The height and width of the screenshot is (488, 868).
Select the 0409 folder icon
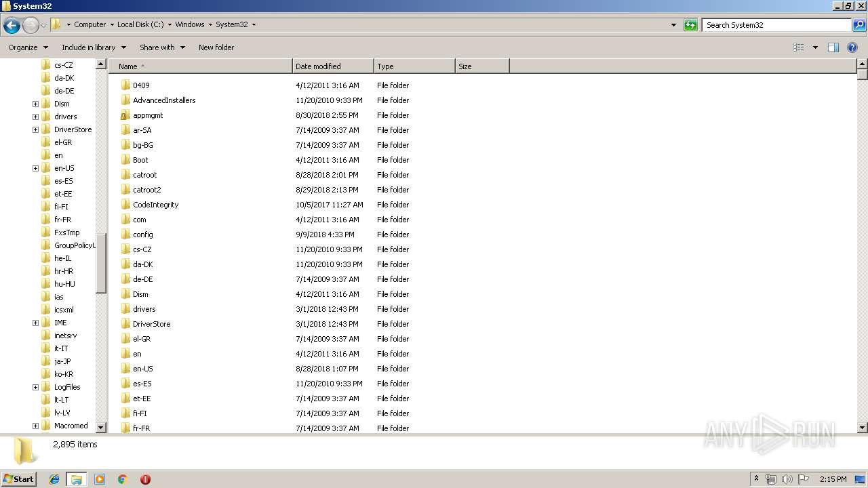125,85
